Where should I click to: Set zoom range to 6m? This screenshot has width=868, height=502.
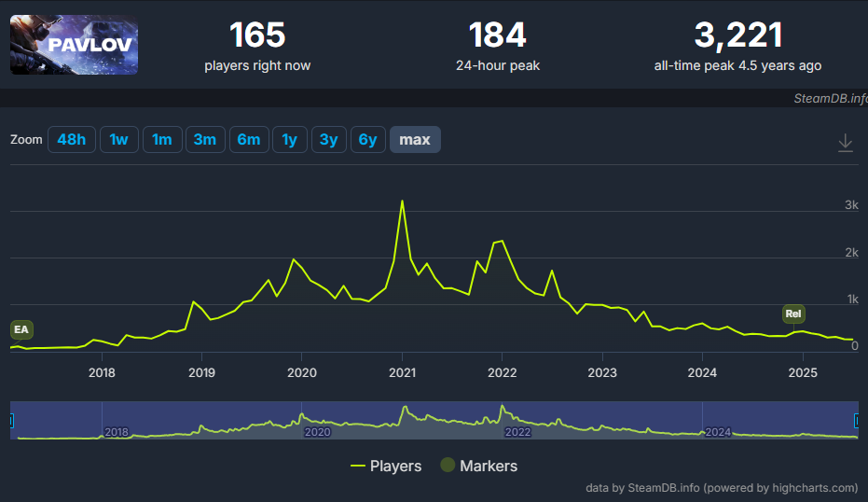click(249, 140)
